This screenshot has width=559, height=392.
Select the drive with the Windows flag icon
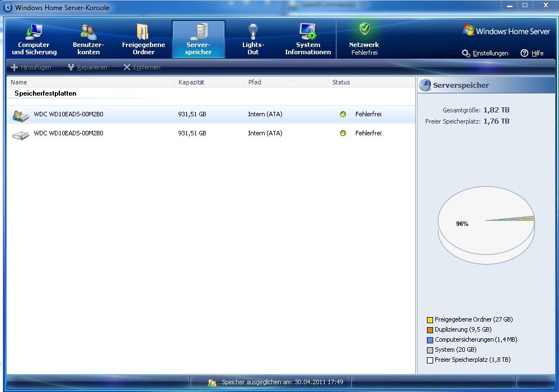pos(20,116)
